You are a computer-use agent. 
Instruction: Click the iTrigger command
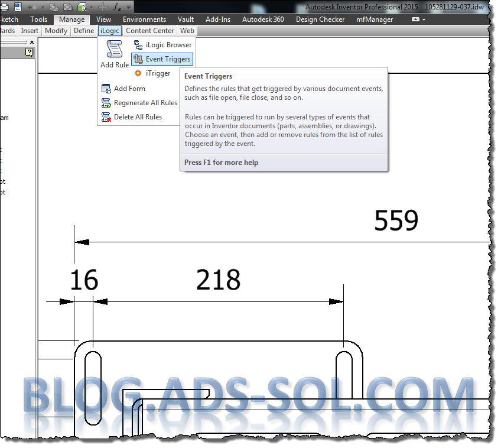click(152, 73)
